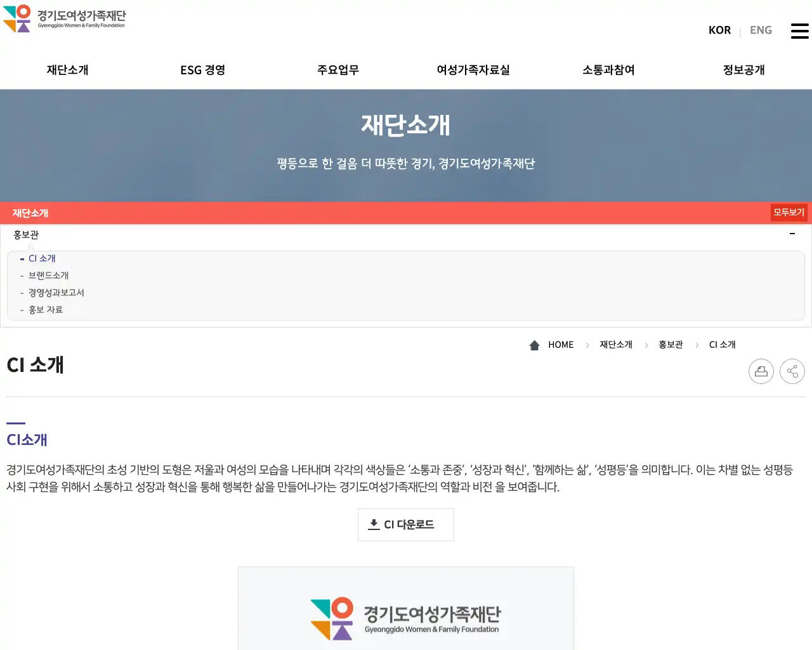The height and width of the screenshot is (650, 812).
Task: Select 경영성과보고서 in the submenu
Action: coord(56,293)
